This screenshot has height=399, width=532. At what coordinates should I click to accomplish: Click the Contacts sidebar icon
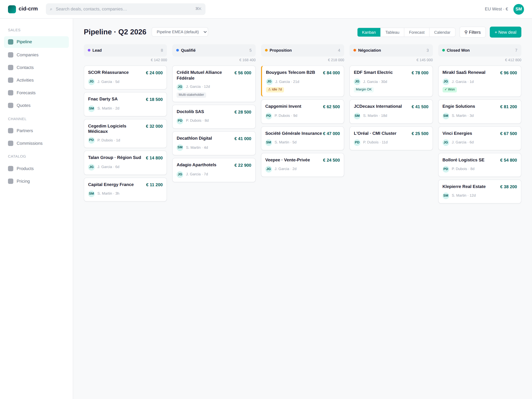pos(11,68)
